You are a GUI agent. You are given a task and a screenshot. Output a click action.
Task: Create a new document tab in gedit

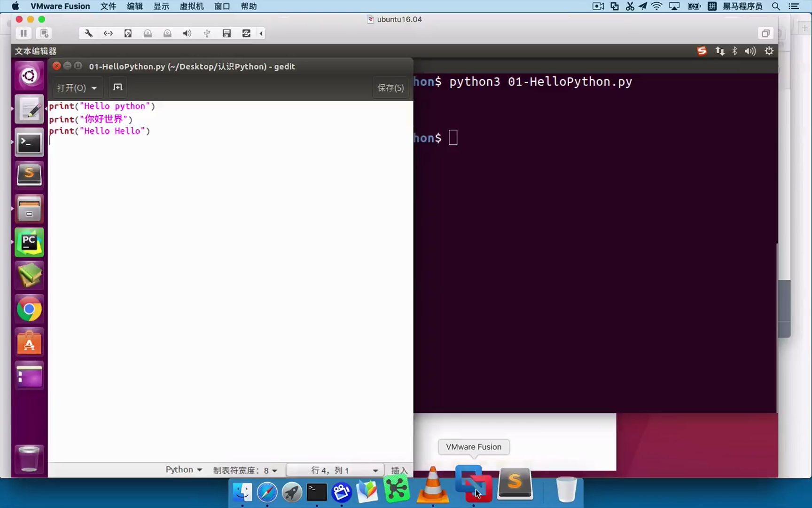coord(117,87)
